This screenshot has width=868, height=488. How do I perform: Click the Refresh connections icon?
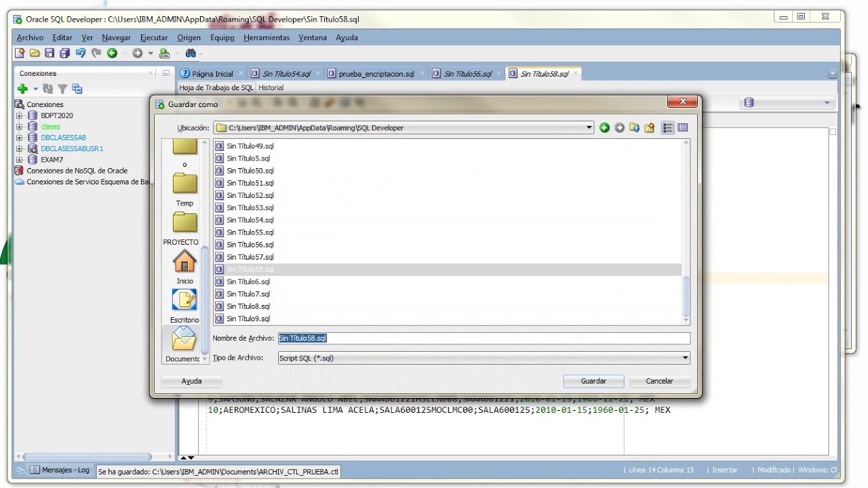point(47,89)
